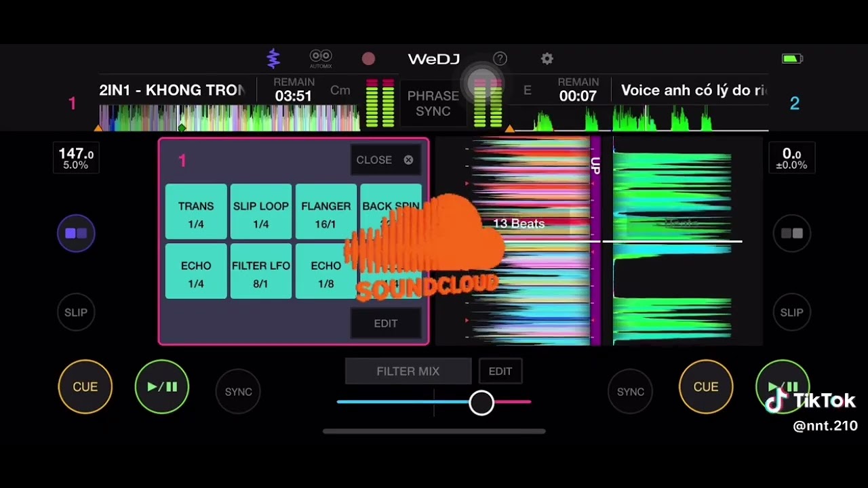The width and height of the screenshot is (868, 488).
Task: Edit the pad FX panel assignments
Action: coord(386,323)
